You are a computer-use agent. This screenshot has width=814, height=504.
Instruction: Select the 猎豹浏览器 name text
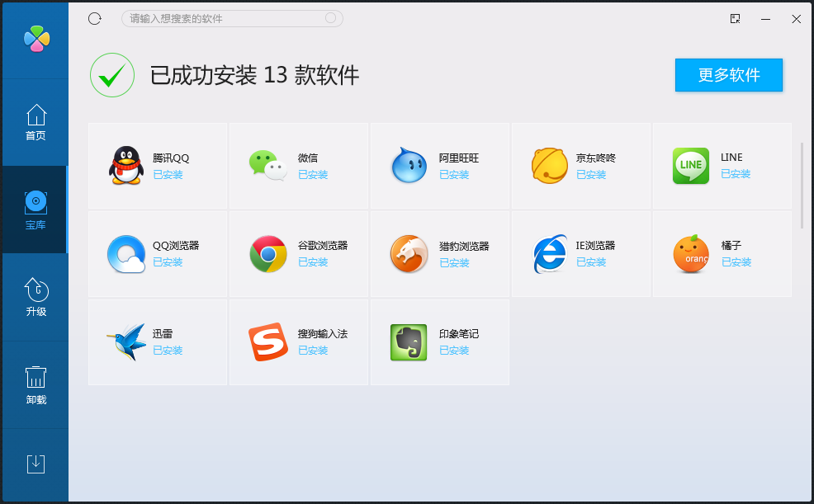pos(464,247)
